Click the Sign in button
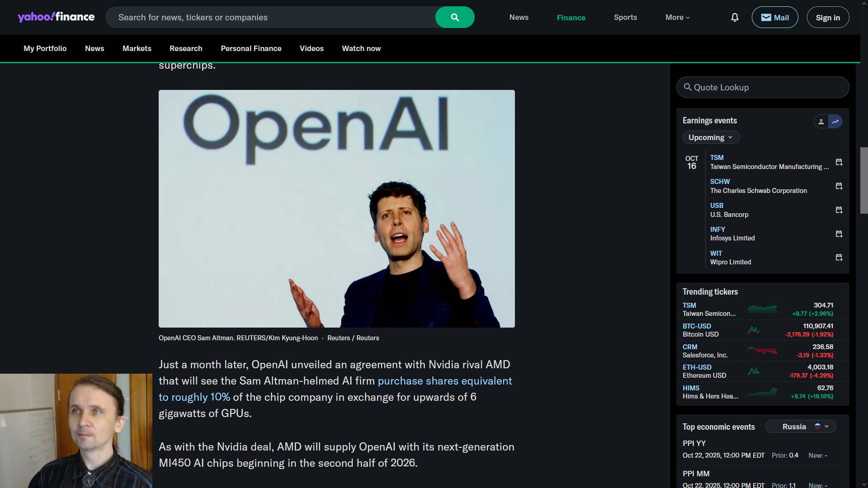The height and width of the screenshot is (488, 868). 828,17
